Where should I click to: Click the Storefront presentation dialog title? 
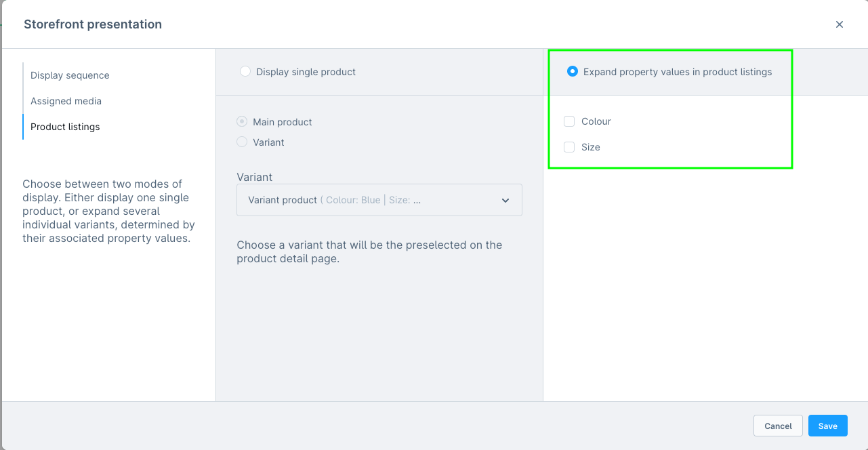point(93,24)
